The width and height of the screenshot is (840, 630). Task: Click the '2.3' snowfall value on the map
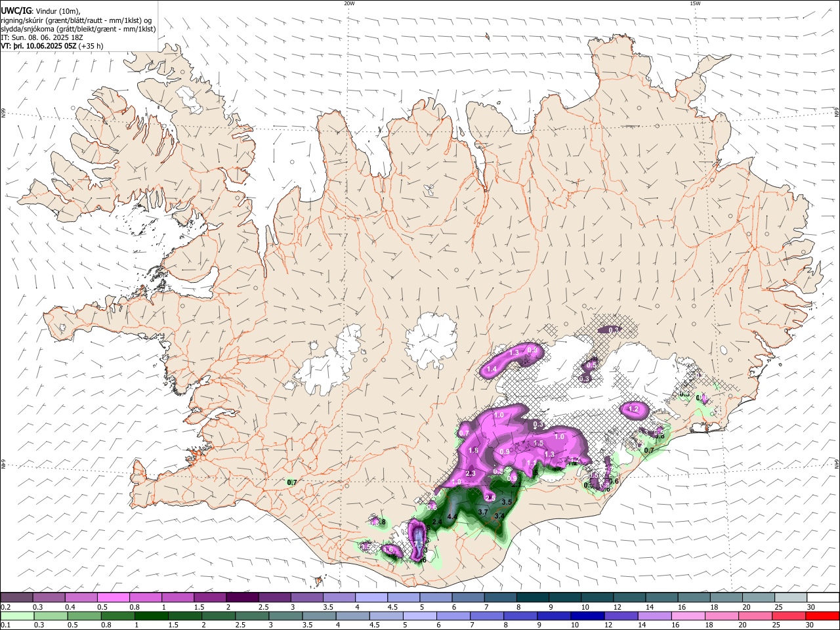click(471, 473)
